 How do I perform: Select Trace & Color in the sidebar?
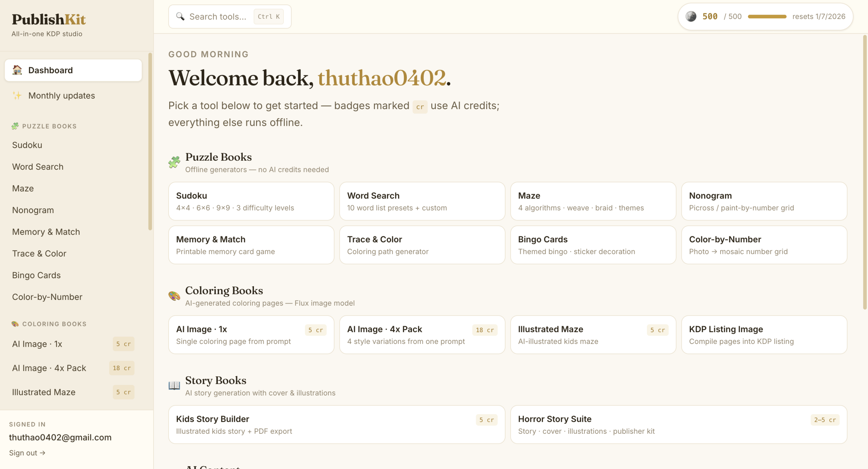(73, 253)
